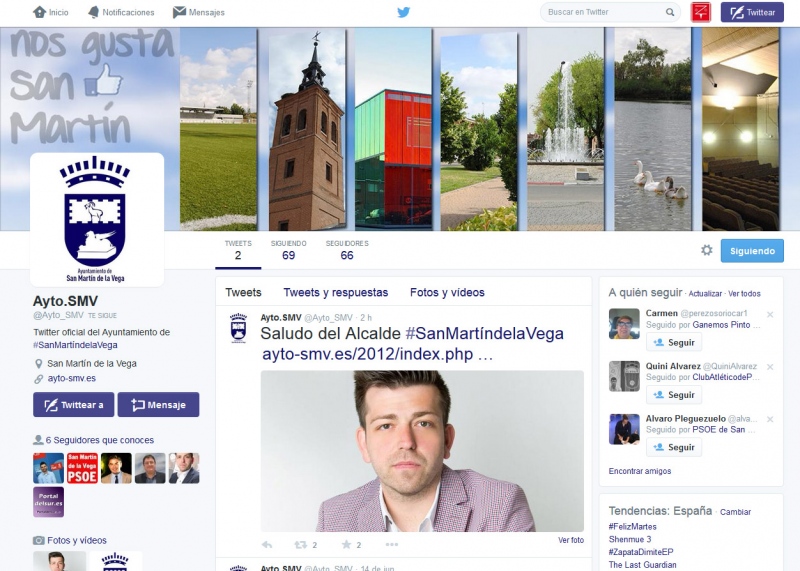Screen dimensions: 800x571
Task: Dismiss the Alvaro Pleguezuelo suggestion
Action: [x=770, y=419]
